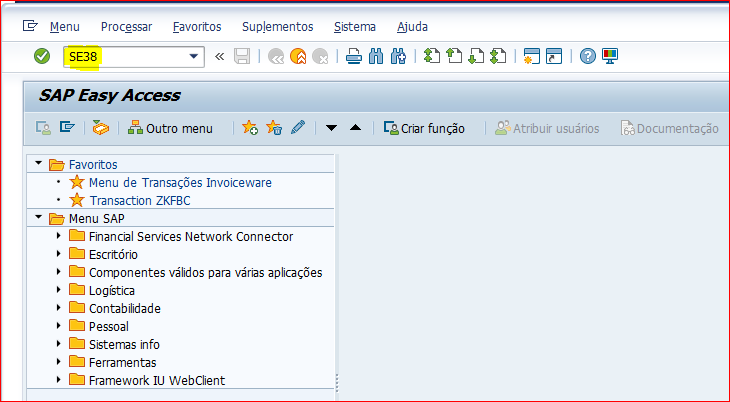The height and width of the screenshot is (402, 730).
Task: Expand the Escritório folder
Action: 59,254
